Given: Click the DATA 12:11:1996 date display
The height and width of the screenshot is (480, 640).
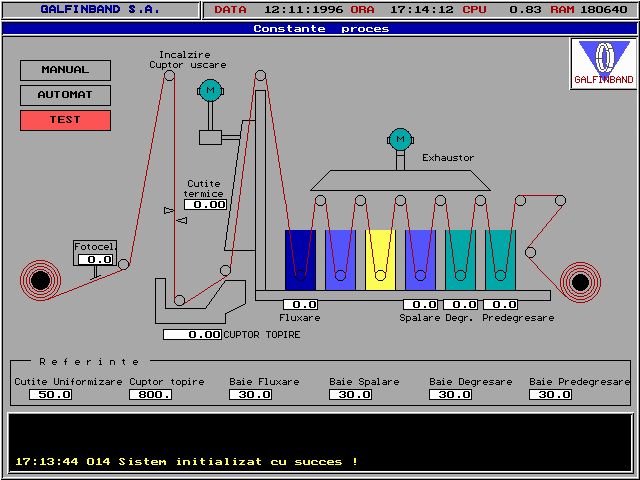Looking at the screenshot, I should pos(278,9).
